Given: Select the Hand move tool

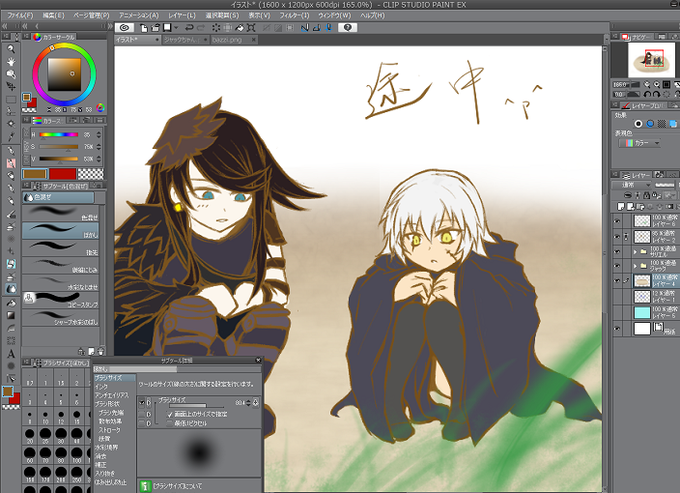Looking at the screenshot, I should (11, 62).
